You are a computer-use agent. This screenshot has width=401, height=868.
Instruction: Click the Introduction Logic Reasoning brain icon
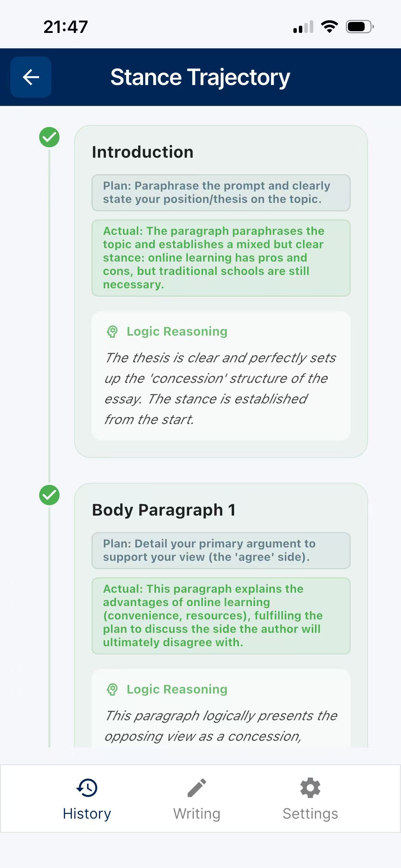point(112,331)
